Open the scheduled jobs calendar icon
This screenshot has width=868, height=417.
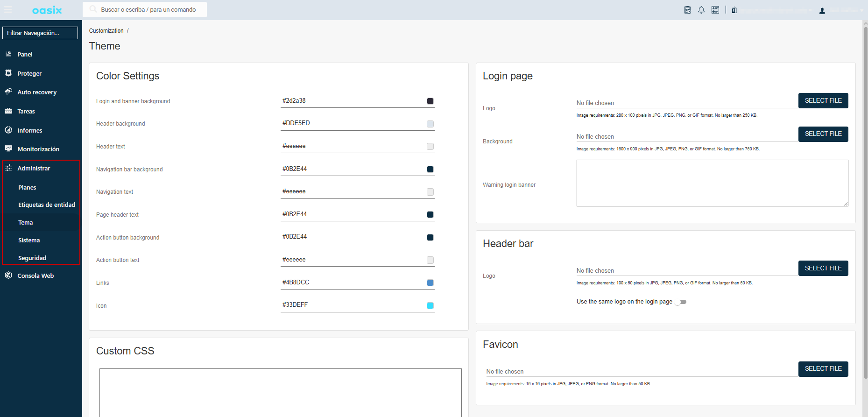687,10
